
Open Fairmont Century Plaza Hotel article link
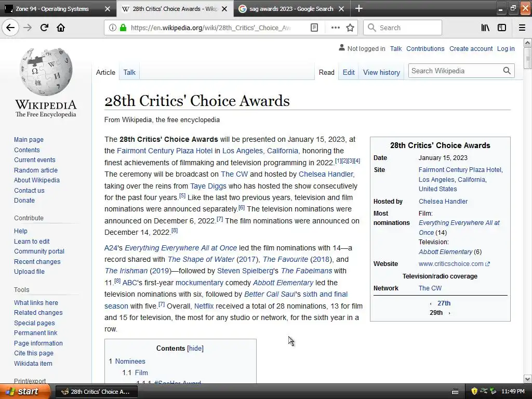pyautogui.click(x=165, y=151)
